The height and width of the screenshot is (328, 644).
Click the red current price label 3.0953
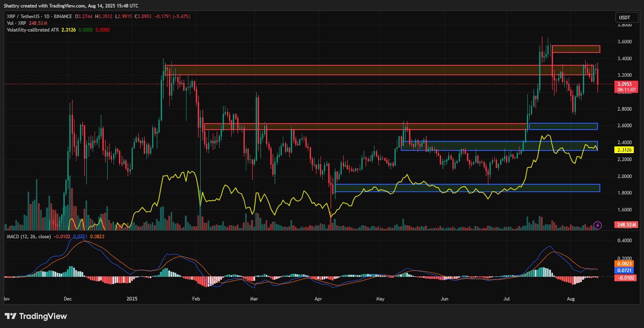click(626, 87)
